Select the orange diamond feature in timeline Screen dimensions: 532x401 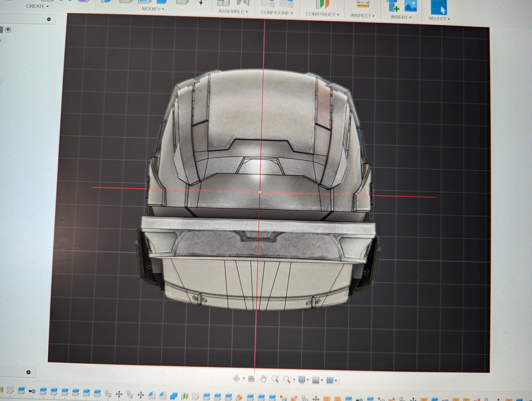[x=239, y=397]
